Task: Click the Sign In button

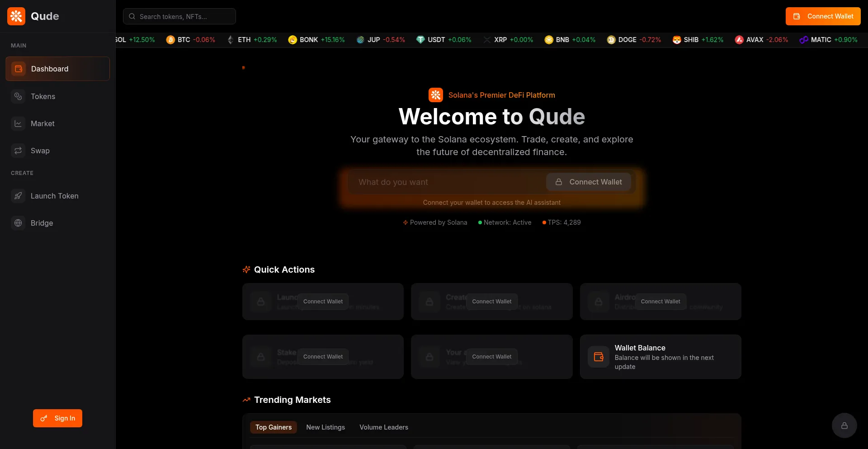Action: click(x=57, y=418)
